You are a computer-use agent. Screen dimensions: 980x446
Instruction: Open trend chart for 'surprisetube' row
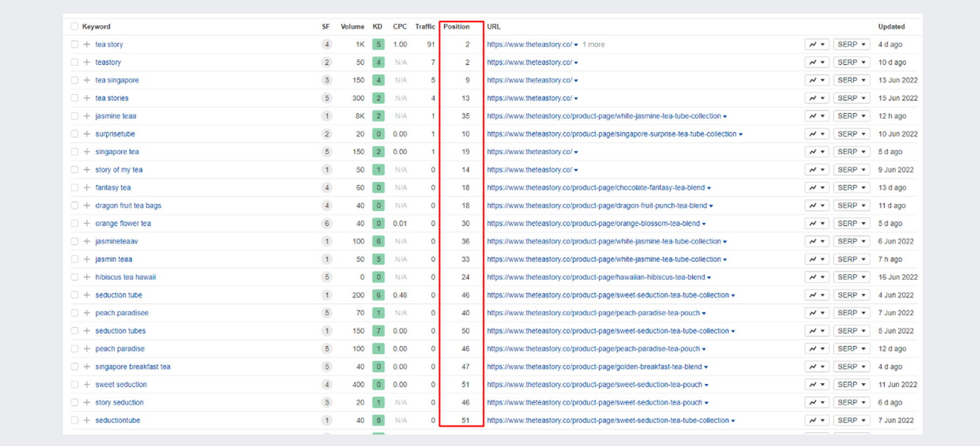[817, 134]
